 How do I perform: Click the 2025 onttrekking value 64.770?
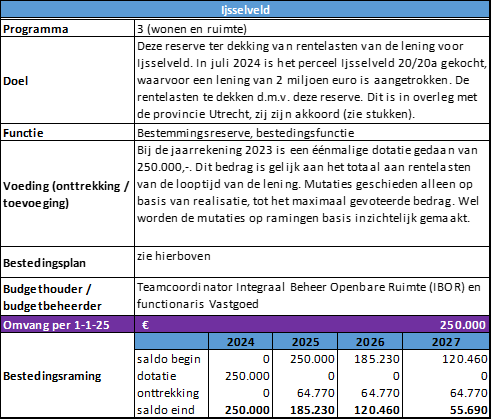315,393
